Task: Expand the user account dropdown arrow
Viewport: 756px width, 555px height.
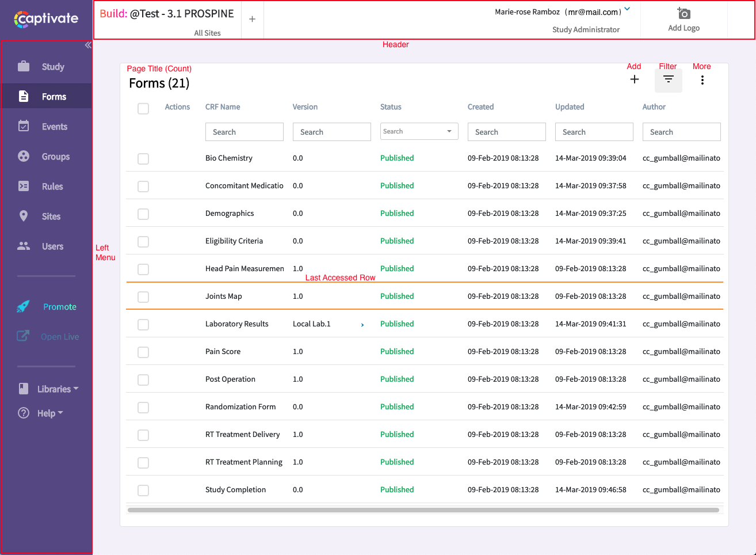Action: [x=627, y=9]
